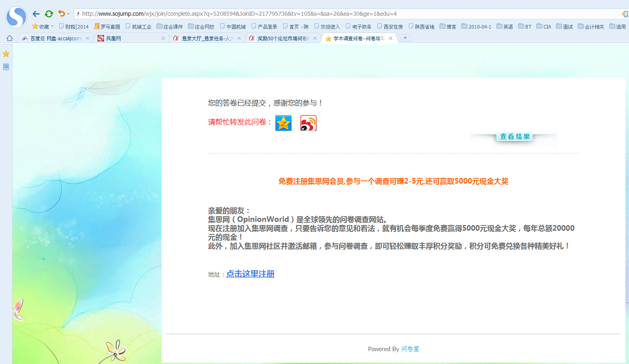Click the 查看结果 button

coord(514,137)
